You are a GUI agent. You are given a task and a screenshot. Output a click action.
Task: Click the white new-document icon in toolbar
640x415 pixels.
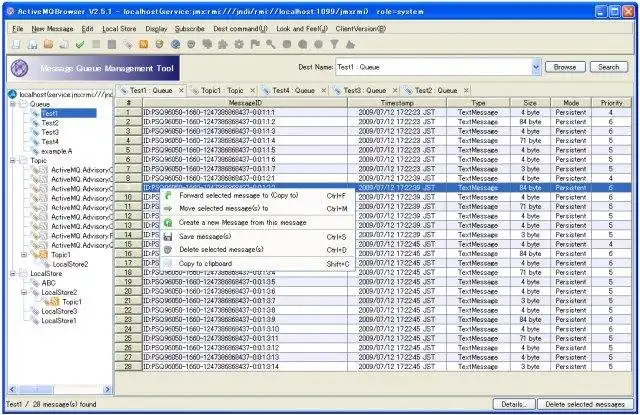(16, 44)
